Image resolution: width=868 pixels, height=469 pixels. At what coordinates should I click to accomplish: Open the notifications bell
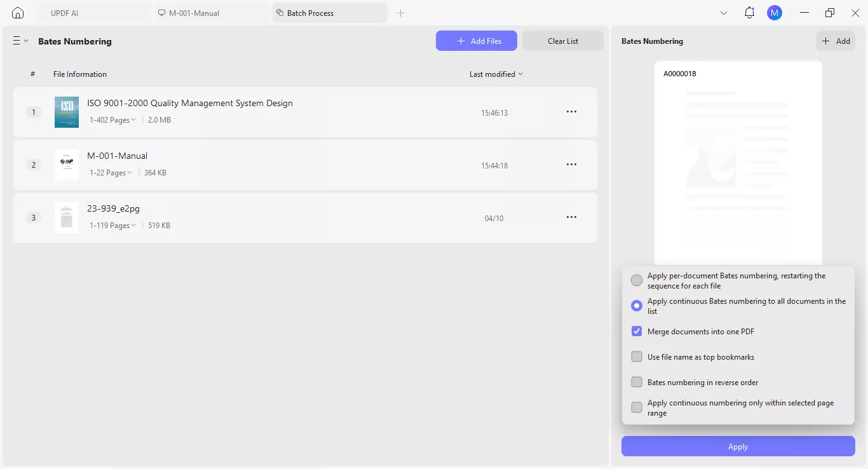pos(750,13)
